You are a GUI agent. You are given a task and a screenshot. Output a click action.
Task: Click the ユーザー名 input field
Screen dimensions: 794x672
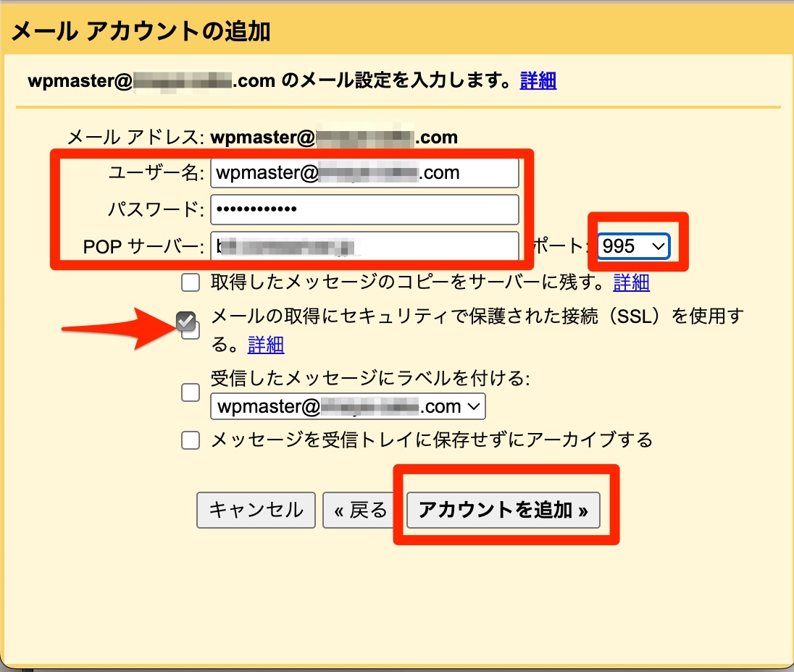[x=364, y=173]
